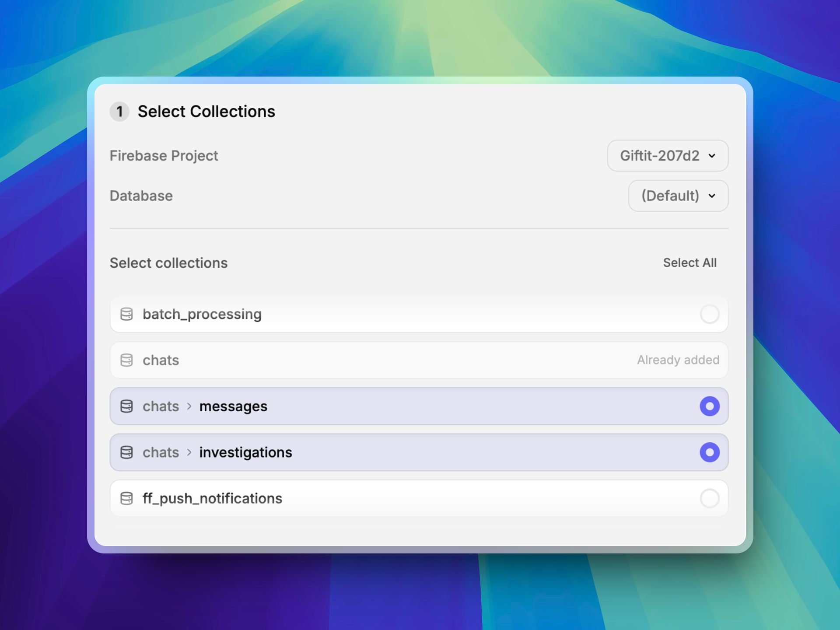
Task: Open the (Default) database dropdown
Action: coord(678,196)
